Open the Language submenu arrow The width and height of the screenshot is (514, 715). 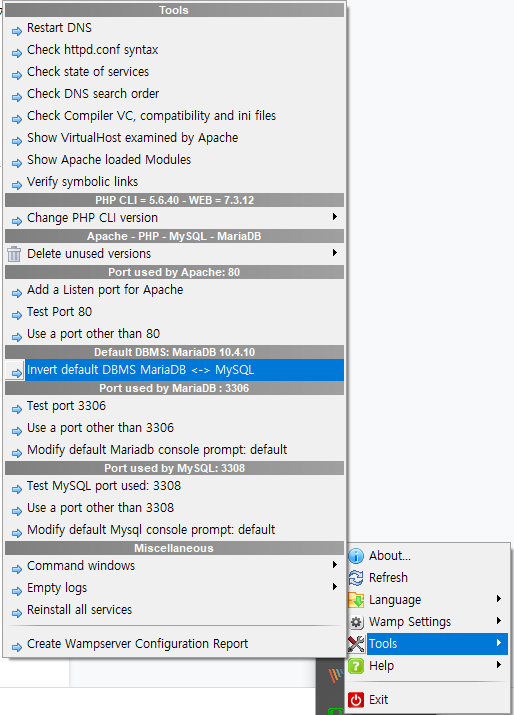(x=499, y=598)
